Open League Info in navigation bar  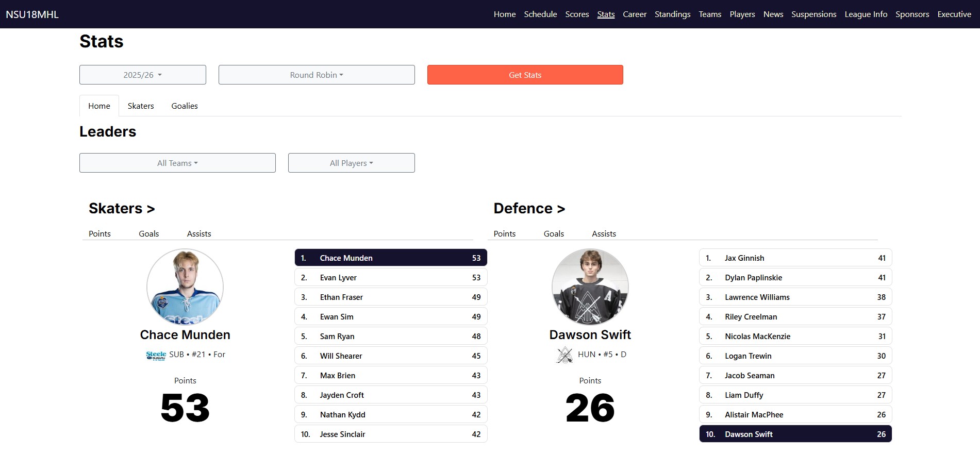[866, 14]
